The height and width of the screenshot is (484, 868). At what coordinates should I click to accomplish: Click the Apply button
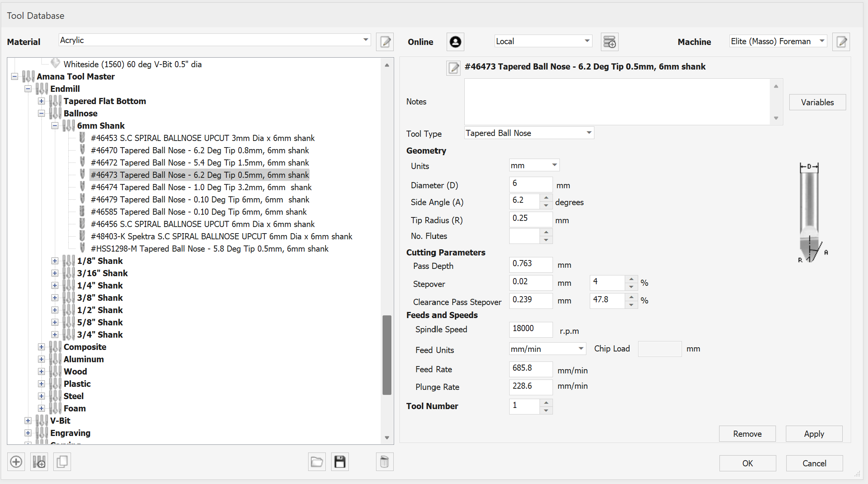click(814, 434)
